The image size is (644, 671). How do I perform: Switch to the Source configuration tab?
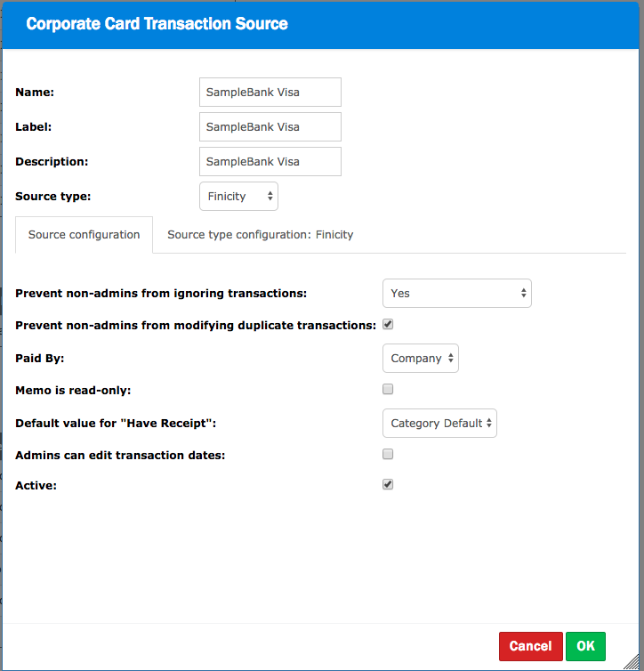point(84,235)
